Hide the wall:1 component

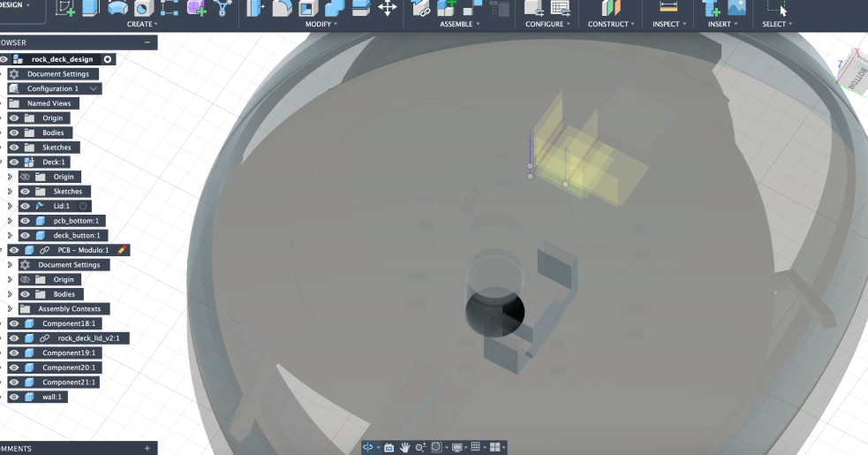[x=14, y=397]
